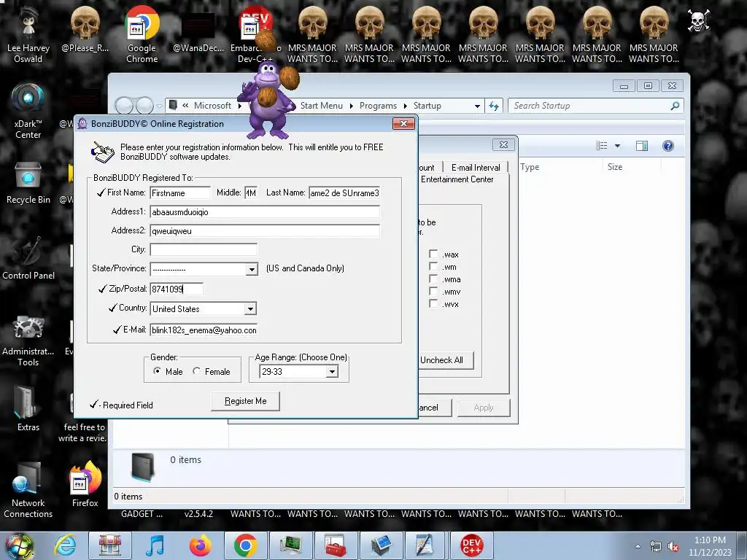Check the .wma file type checkbox
The width and height of the screenshot is (747, 560).
(x=433, y=279)
